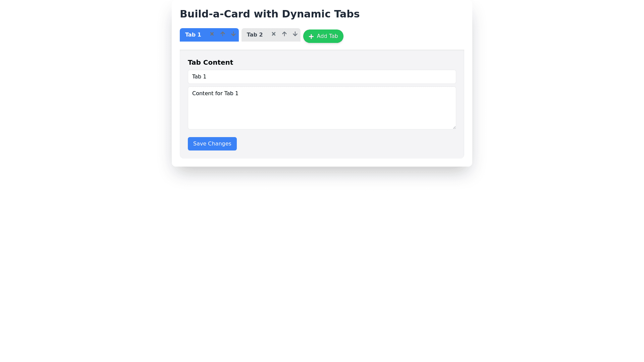This screenshot has width=644, height=362.
Task: Click the Build-a-Card with Dynamic Tabs title
Action: 270,14
